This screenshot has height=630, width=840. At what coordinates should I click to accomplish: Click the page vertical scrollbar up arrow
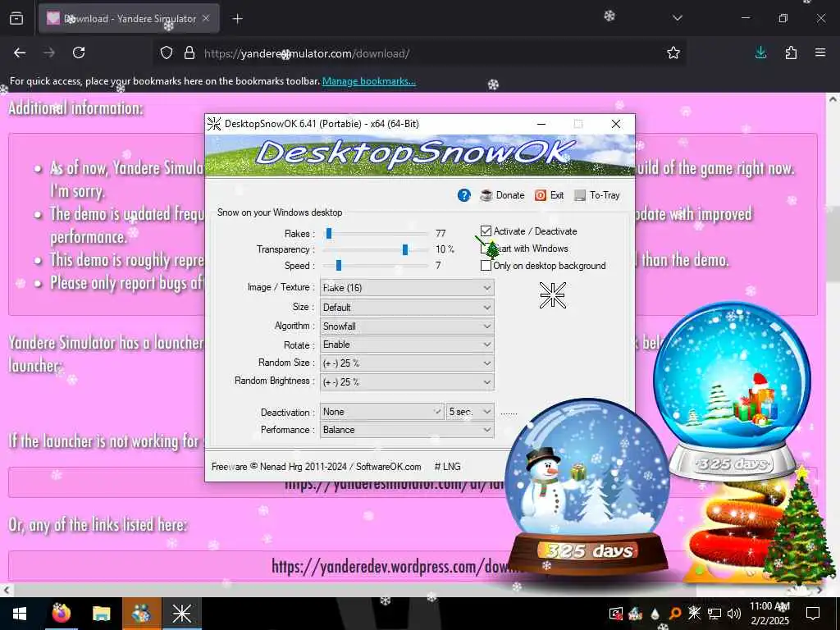point(833,99)
